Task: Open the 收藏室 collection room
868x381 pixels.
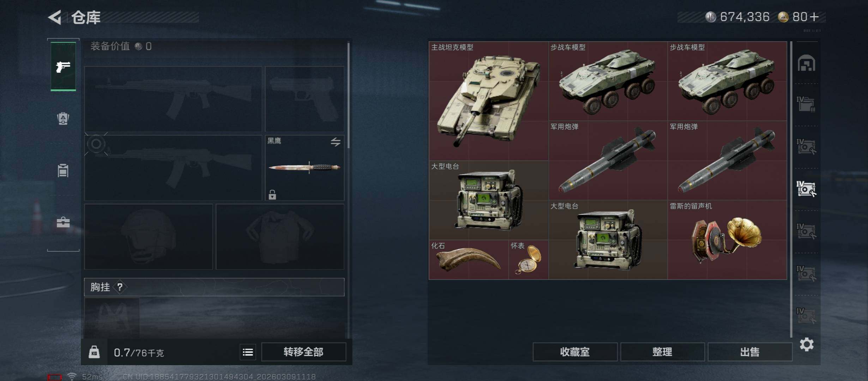Action: point(575,352)
